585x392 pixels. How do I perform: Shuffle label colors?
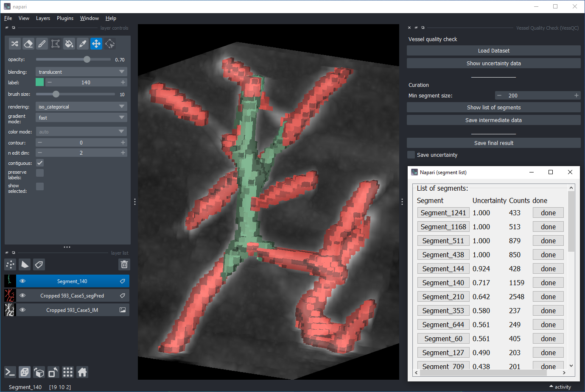(x=14, y=44)
